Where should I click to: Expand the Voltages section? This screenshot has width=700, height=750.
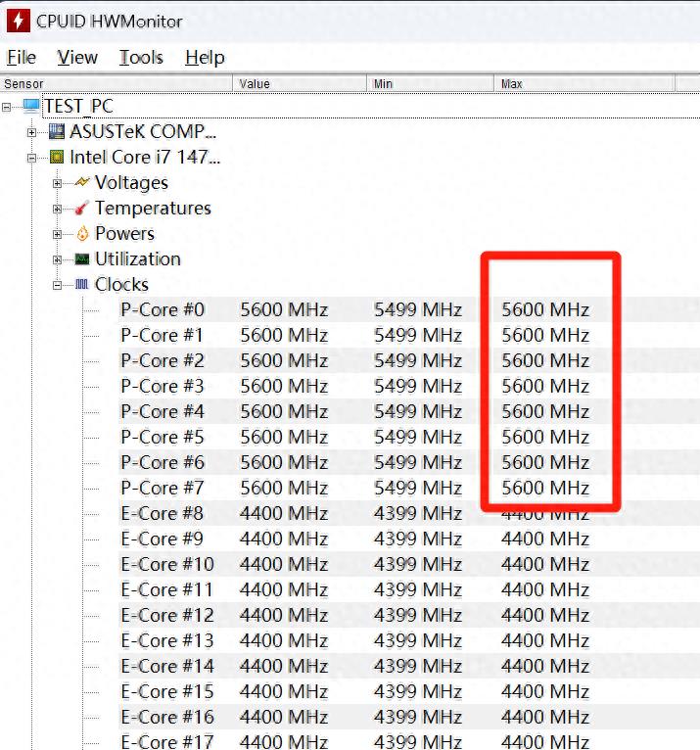(x=57, y=183)
